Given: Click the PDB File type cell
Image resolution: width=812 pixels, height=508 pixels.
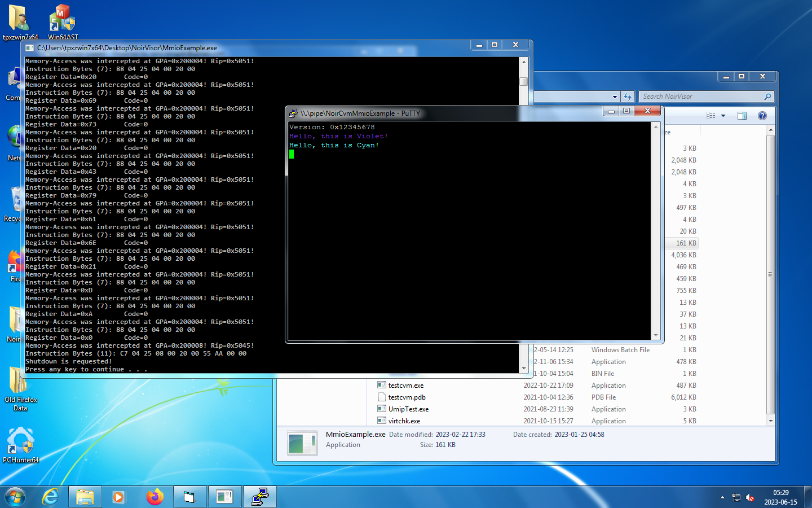Looking at the screenshot, I should [x=603, y=397].
